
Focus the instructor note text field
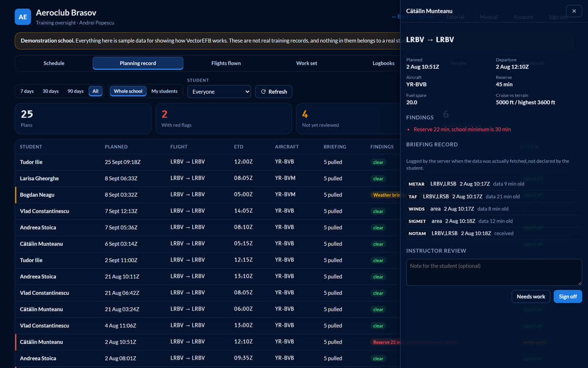click(494, 272)
